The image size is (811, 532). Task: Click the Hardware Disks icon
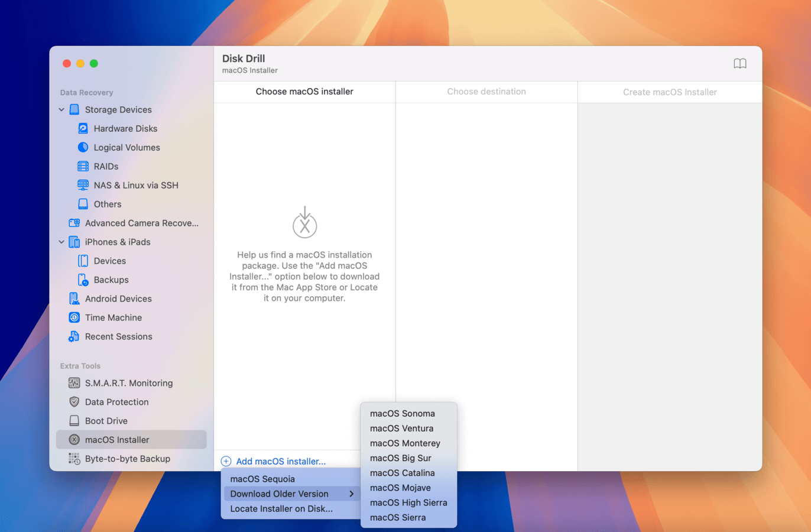[83, 128]
